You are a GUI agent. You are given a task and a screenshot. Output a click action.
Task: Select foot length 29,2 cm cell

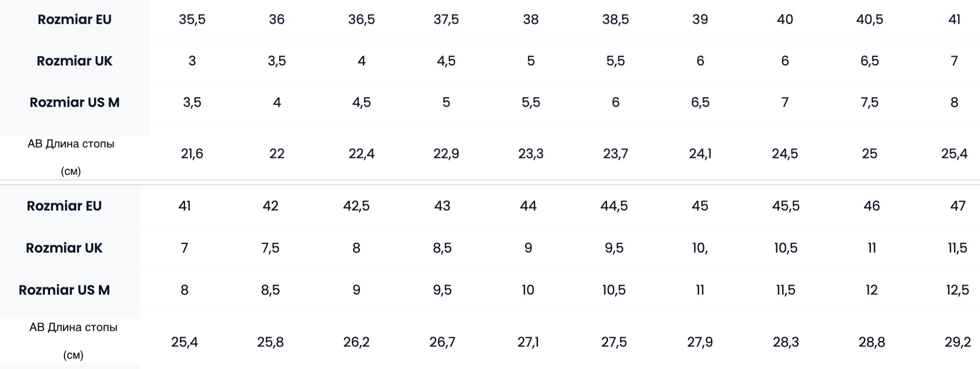tap(958, 342)
